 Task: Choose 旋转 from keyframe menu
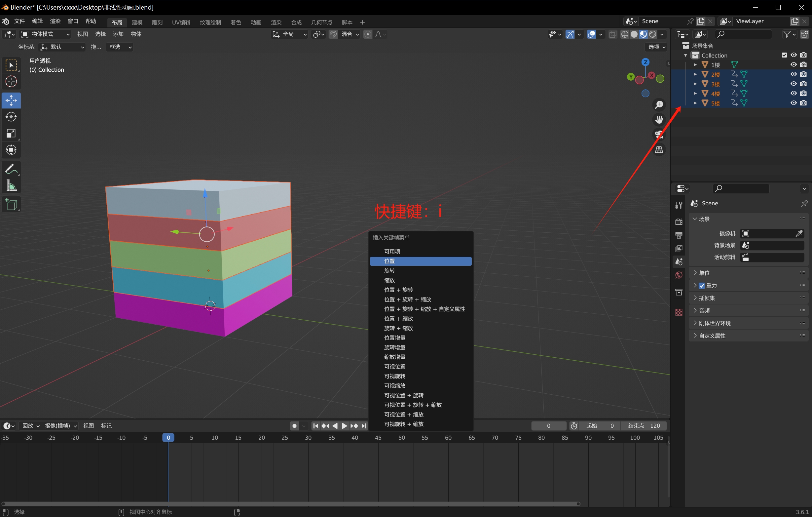(x=389, y=271)
